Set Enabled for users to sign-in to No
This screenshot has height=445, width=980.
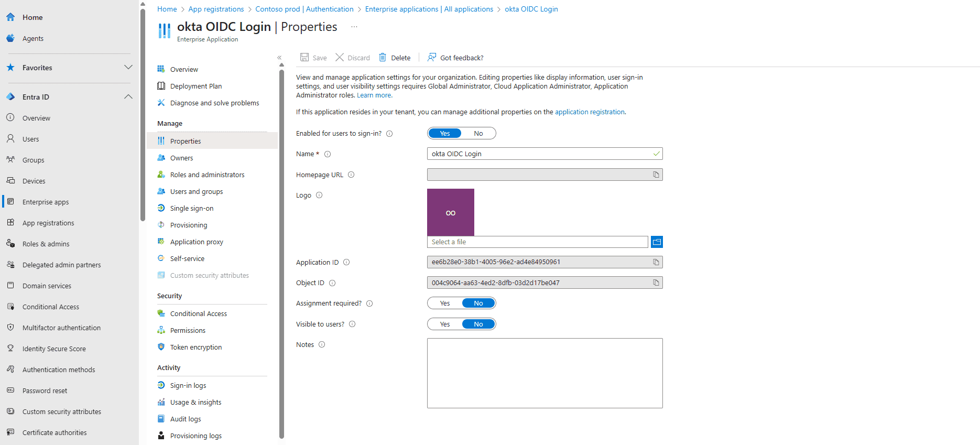pyautogui.click(x=478, y=133)
